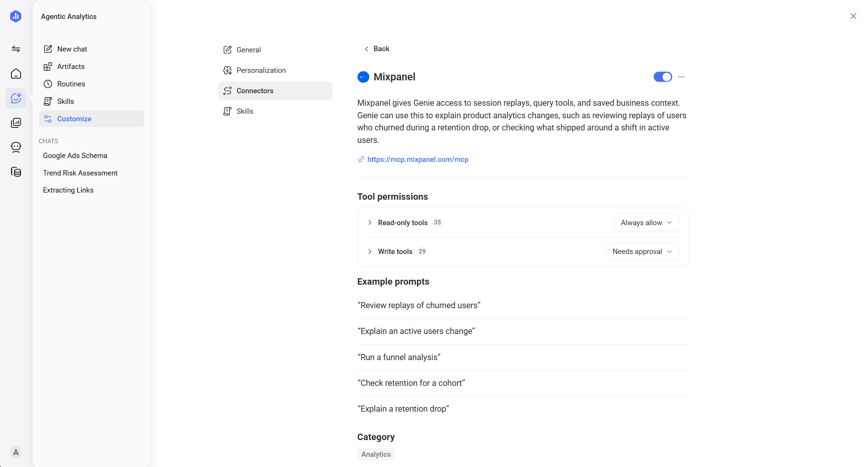Open the General settings tab
This screenshot has height=467, width=868.
[275, 50]
